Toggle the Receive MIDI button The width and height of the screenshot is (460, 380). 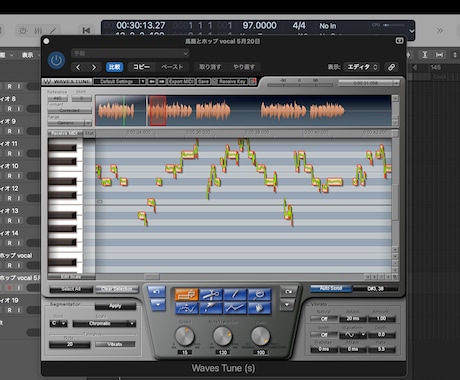65,133
